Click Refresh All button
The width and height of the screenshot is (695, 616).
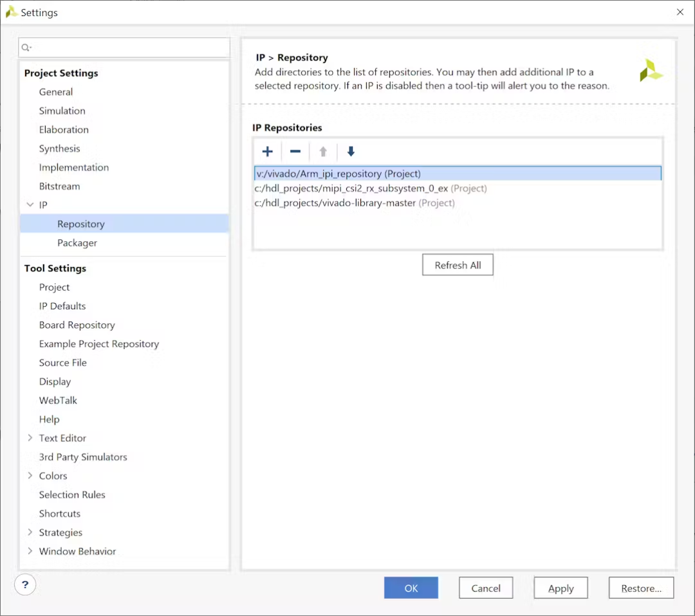pos(458,265)
